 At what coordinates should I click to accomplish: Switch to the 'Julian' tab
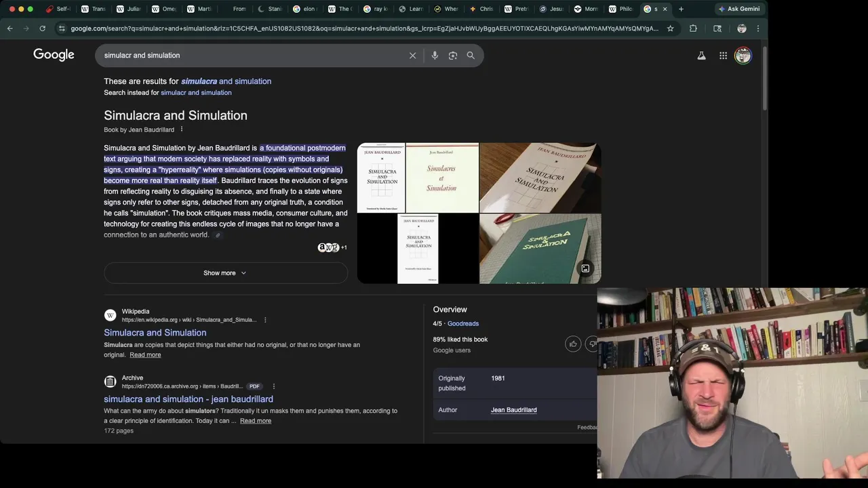tap(128, 9)
